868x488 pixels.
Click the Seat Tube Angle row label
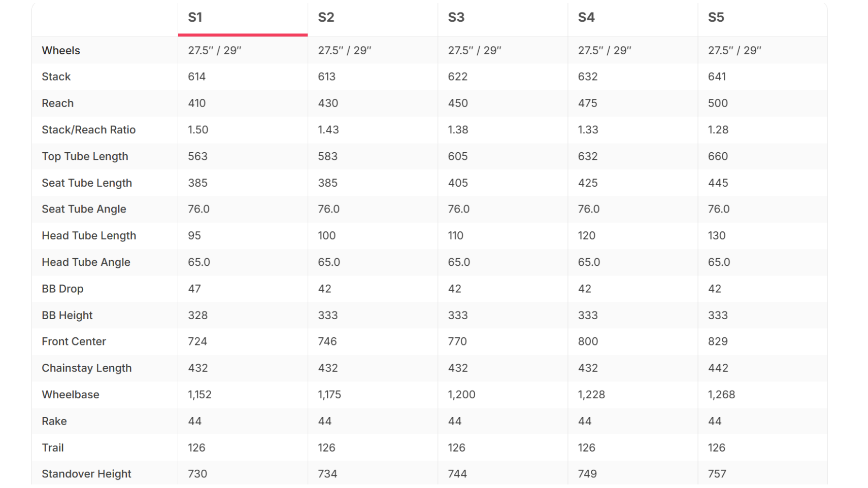[84, 210]
